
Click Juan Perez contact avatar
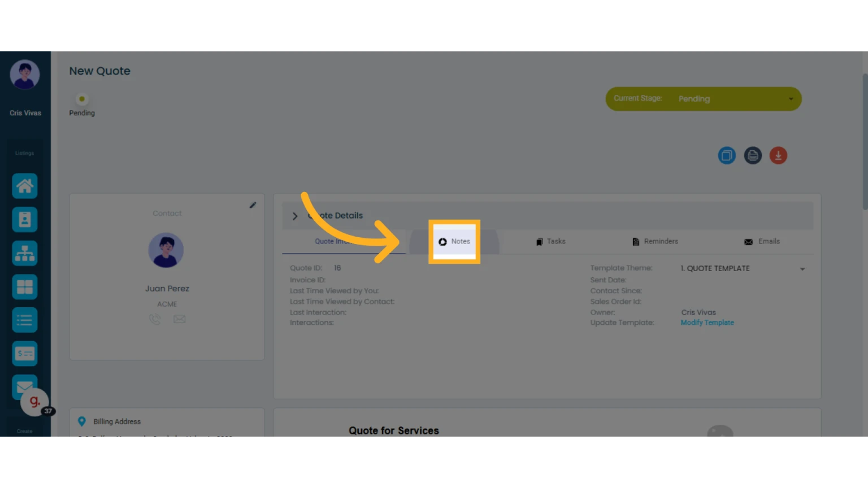(166, 250)
